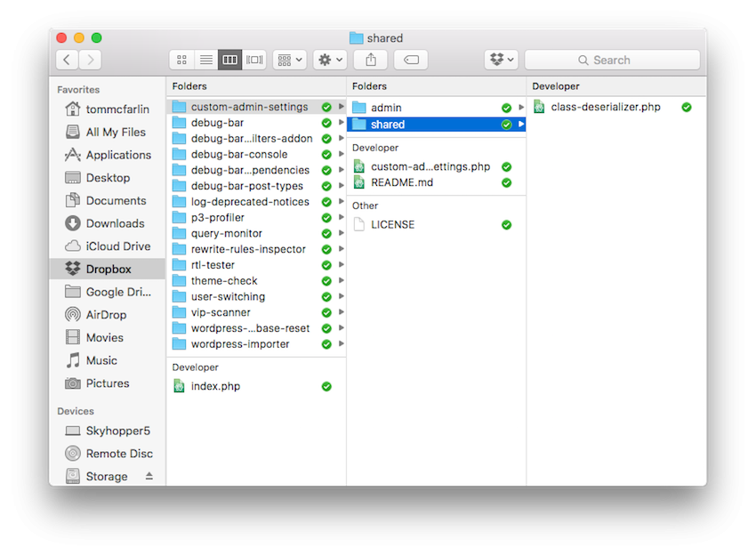This screenshot has height=556, width=756.
Task: Open Desktop from the sidebar
Action: pyautogui.click(x=108, y=177)
